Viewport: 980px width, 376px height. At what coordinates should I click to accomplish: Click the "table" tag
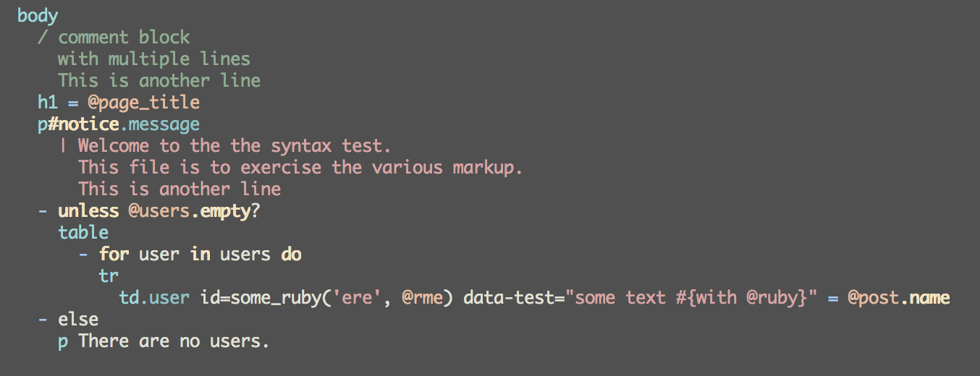[83, 232]
